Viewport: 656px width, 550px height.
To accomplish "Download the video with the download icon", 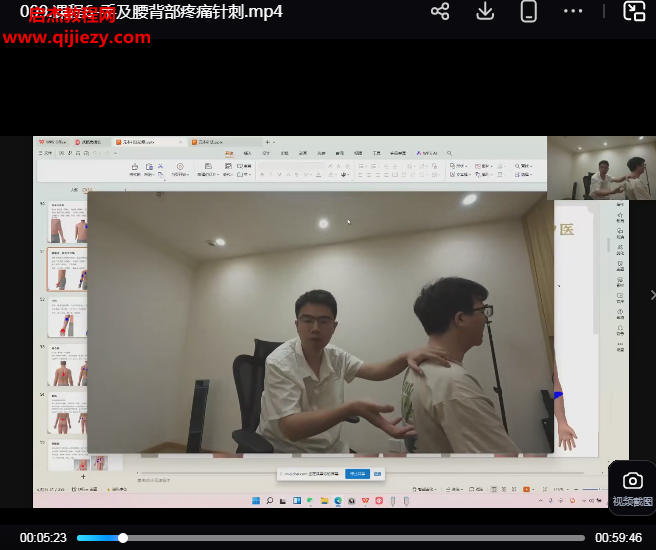I will click(x=485, y=11).
